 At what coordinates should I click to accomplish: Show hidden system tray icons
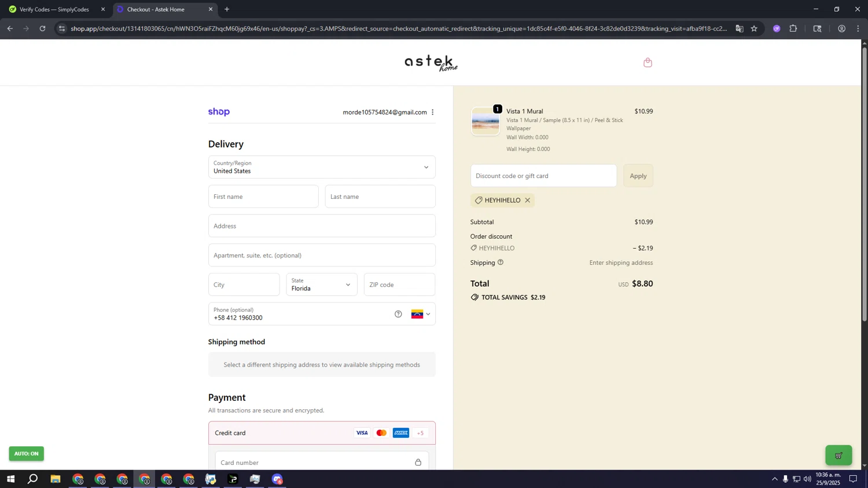(x=774, y=479)
